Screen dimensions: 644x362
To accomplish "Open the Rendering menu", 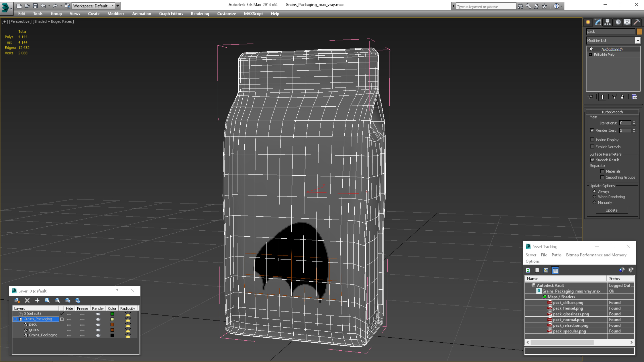I will click(x=200, y=14).
